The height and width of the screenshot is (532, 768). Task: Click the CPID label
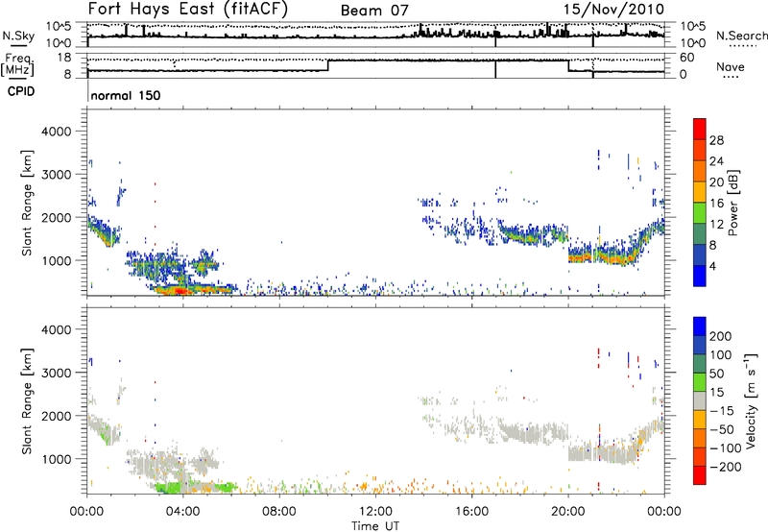tap(21, 91)
